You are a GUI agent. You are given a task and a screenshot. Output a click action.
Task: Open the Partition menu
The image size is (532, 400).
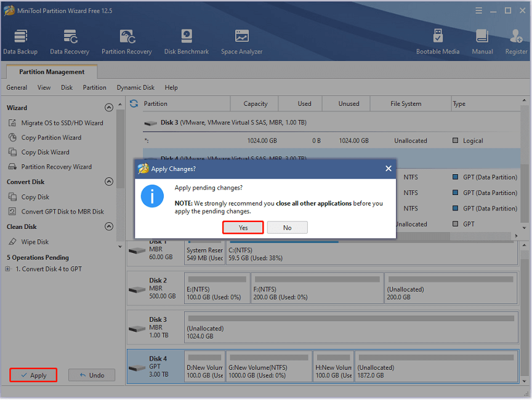[x=94, y=88]
